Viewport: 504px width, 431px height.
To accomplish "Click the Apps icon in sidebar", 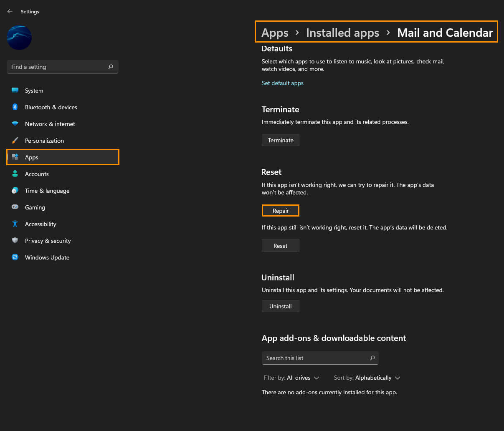I will 15,157.
